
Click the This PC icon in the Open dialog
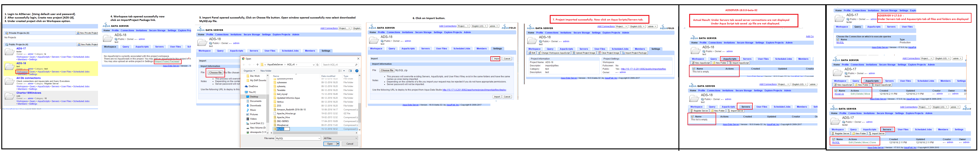click(x=246, y=92)
